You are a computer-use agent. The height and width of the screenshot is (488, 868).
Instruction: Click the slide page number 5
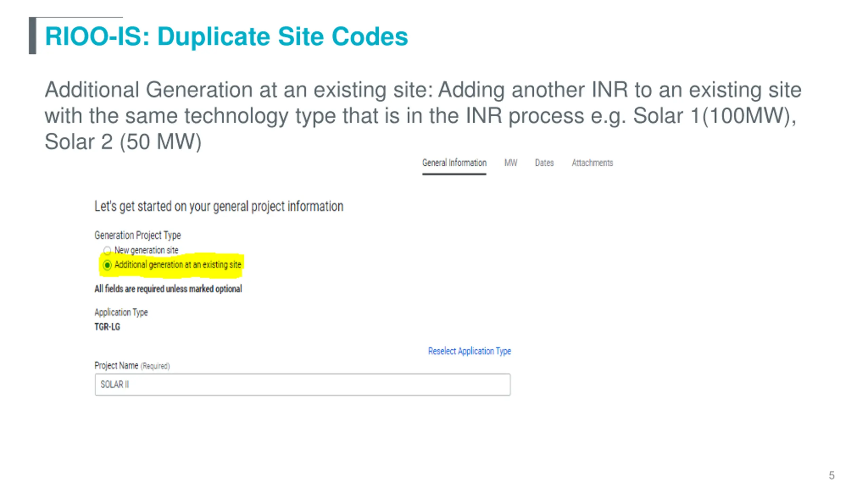[831, 475]
